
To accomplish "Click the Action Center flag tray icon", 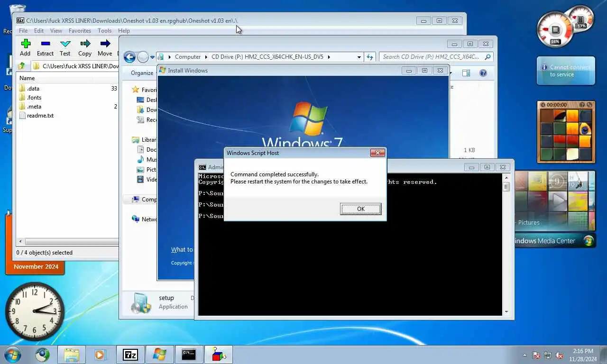I will click(x=536, y=355).
